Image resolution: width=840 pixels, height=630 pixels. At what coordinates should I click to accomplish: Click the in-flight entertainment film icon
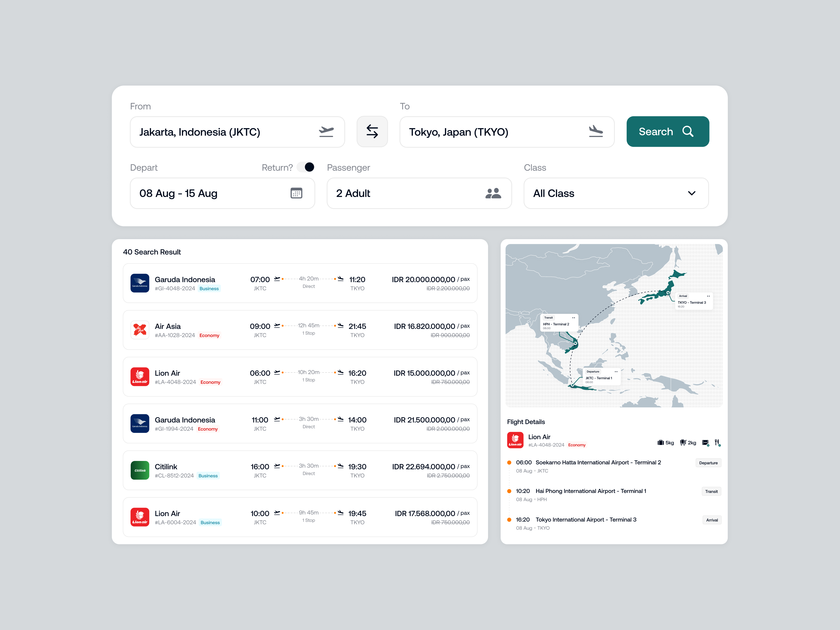(x=705, y=442)
